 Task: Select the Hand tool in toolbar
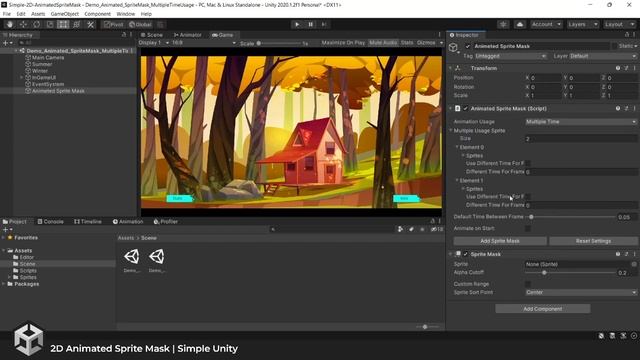10,24
